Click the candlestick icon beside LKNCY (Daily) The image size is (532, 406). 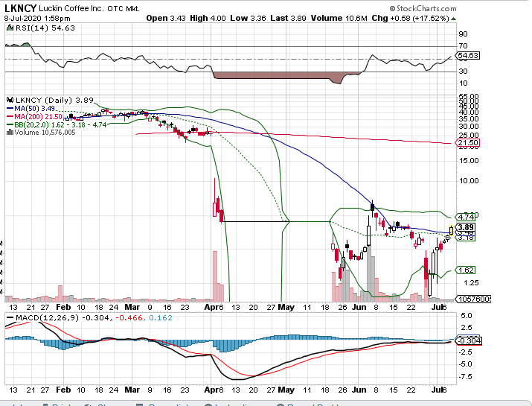10,100
